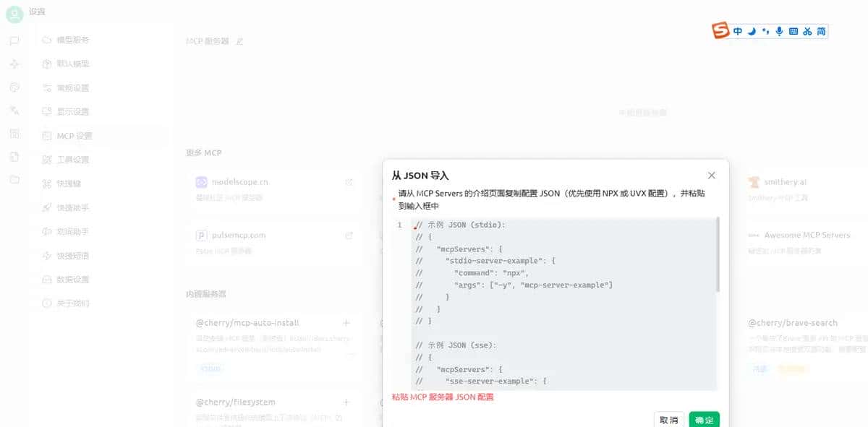
Task: Toggle simplified/traditional with 简 icon
Action: (x=821, y=32)
